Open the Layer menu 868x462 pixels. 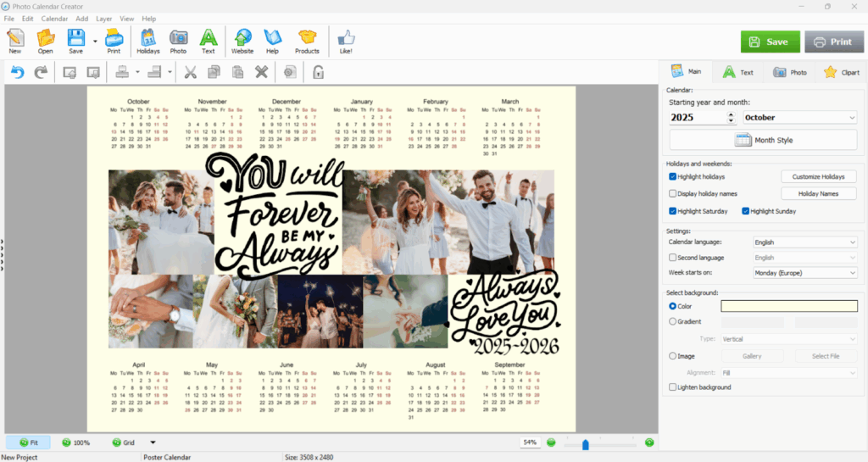(104, 19)
